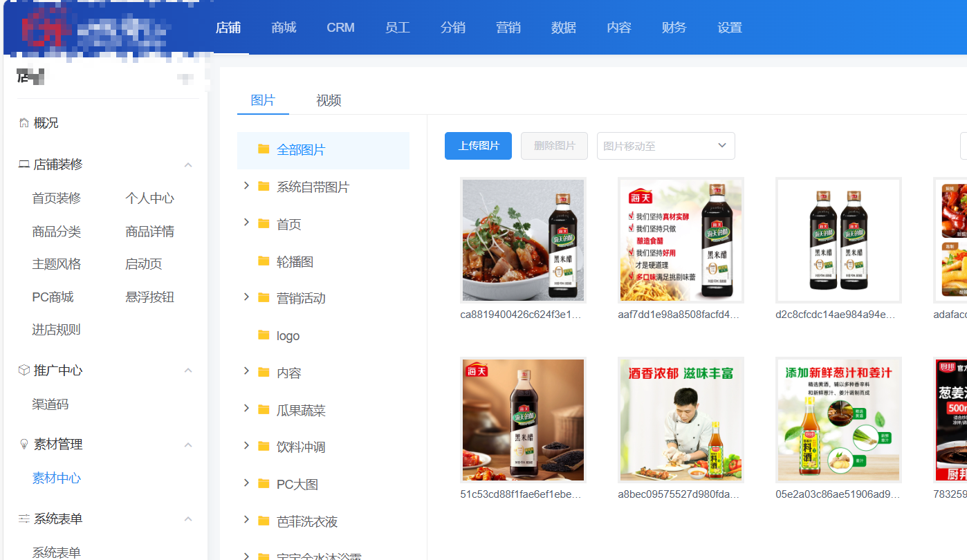The width and height of the screenshot is (967, 560).
Task: Open 渠道码 in the sidebar
Action: (x=50, y=404)
